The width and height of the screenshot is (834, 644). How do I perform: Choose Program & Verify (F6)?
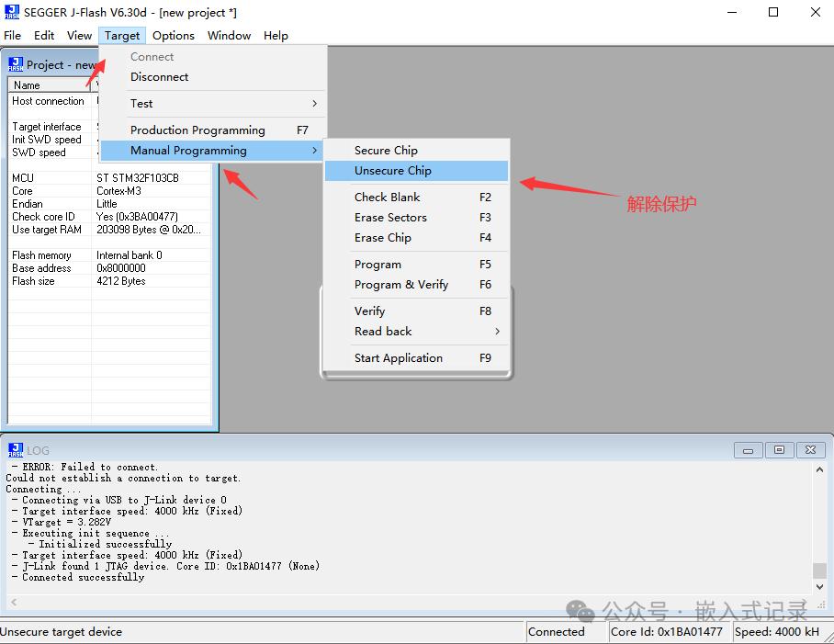tap(416, 285)
